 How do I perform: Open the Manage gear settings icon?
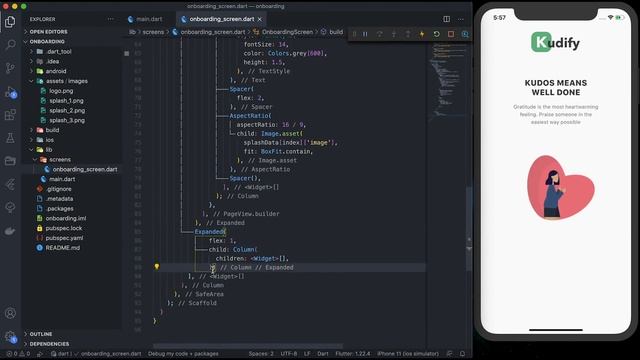coord(10,337)
